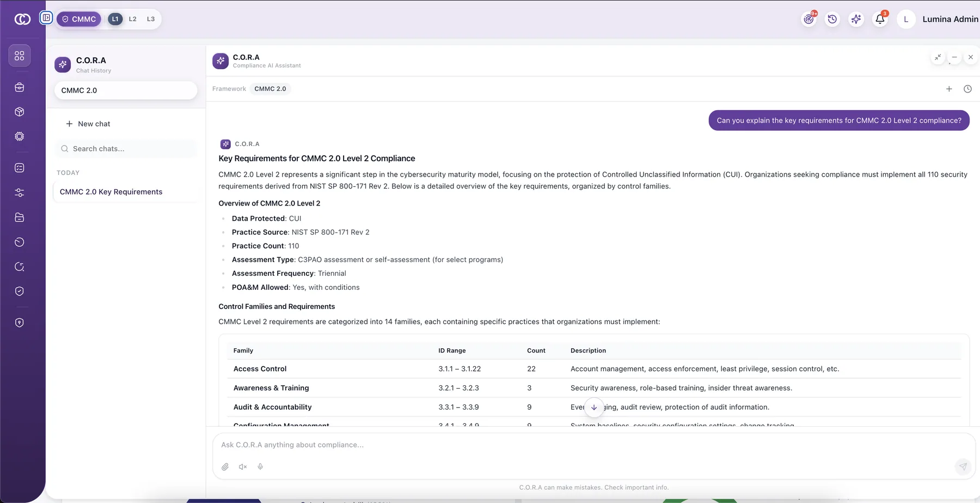980x503 pixels.
Task: Start a new conversation with plus icon in chat toolbar
Action: tap(949, 89)
